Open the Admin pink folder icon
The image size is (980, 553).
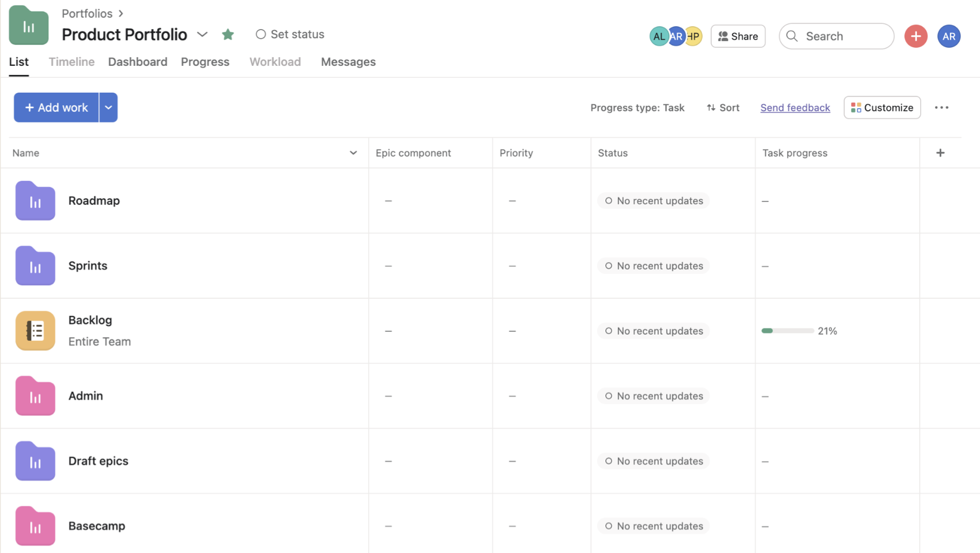(35, 396)
